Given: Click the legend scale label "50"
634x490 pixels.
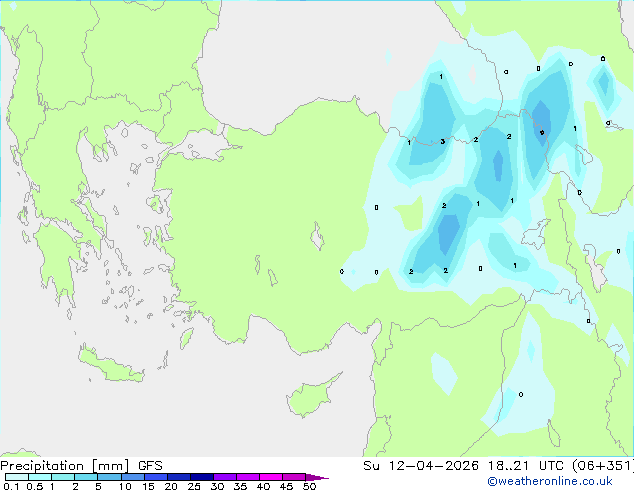Looking at the screenshot, I should click(x=309, y=486).
